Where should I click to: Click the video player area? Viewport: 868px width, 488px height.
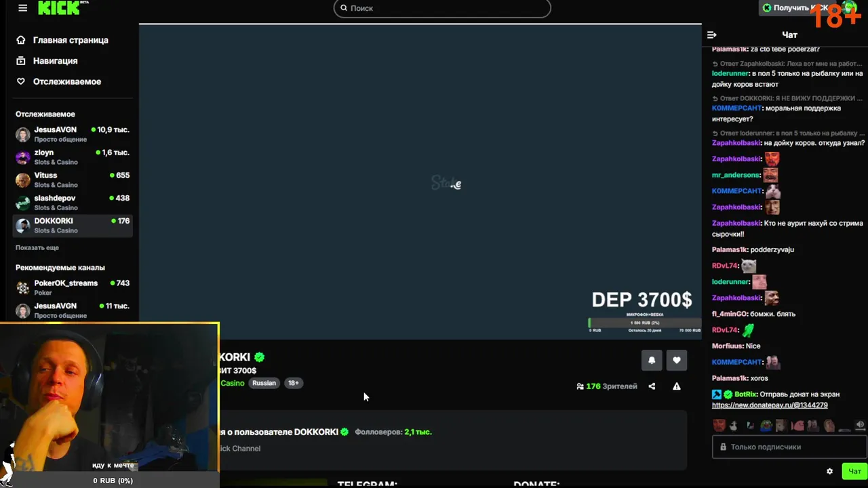point(420,182)
